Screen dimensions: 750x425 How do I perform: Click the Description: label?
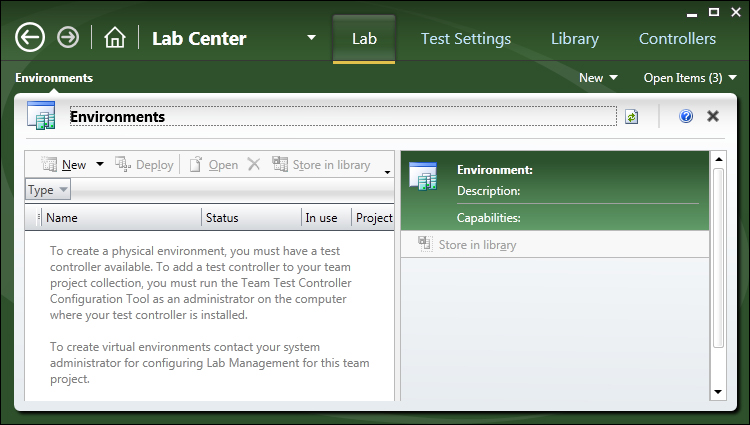coord(488,191)
